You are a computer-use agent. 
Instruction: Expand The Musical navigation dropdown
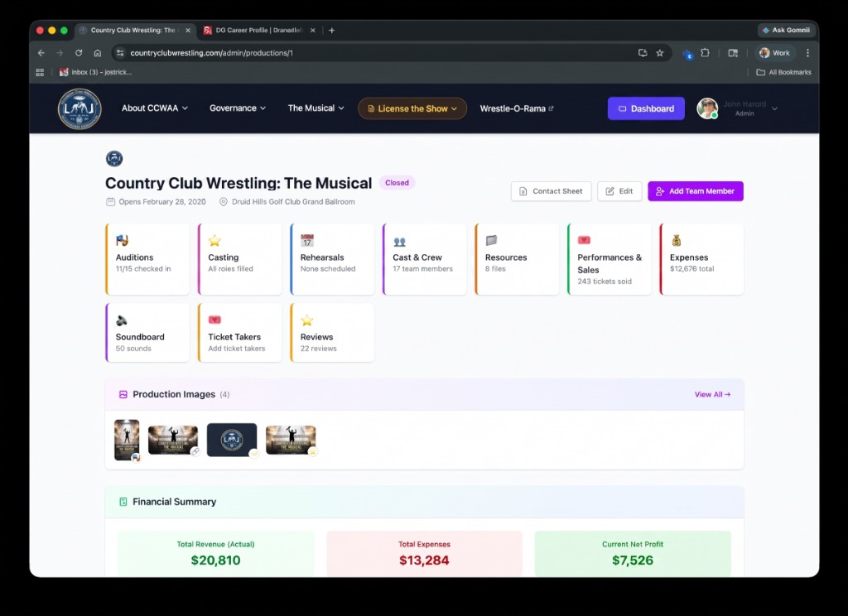(x=316, y=108)
